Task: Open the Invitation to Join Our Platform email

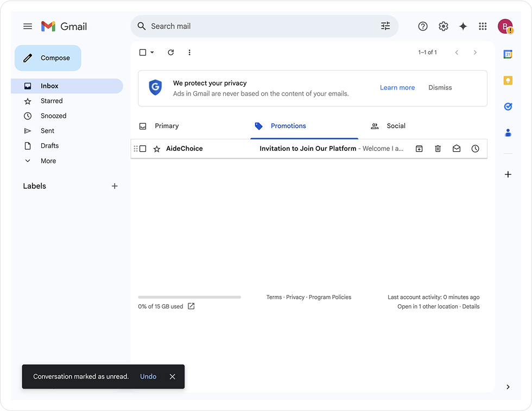Action: [308, 149]
